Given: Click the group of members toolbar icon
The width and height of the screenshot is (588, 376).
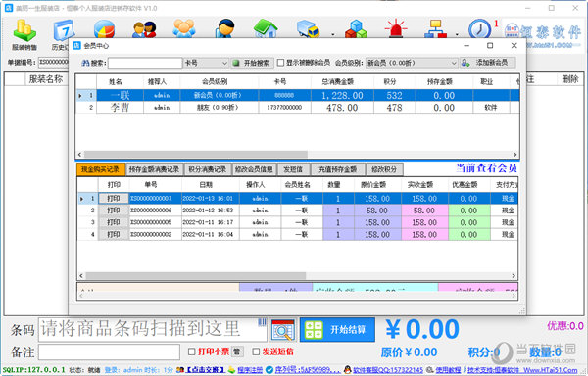Looking at the screenshot, I should pos(184,28).
